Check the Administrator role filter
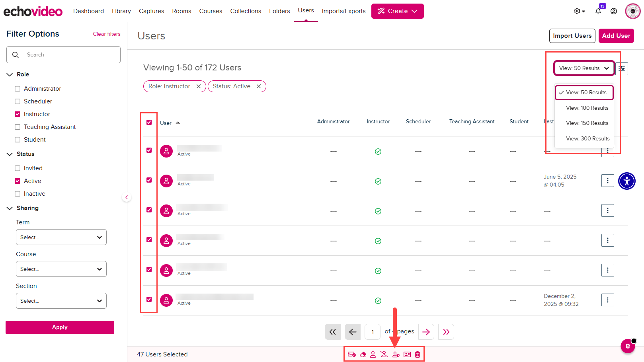 point(18,88)
